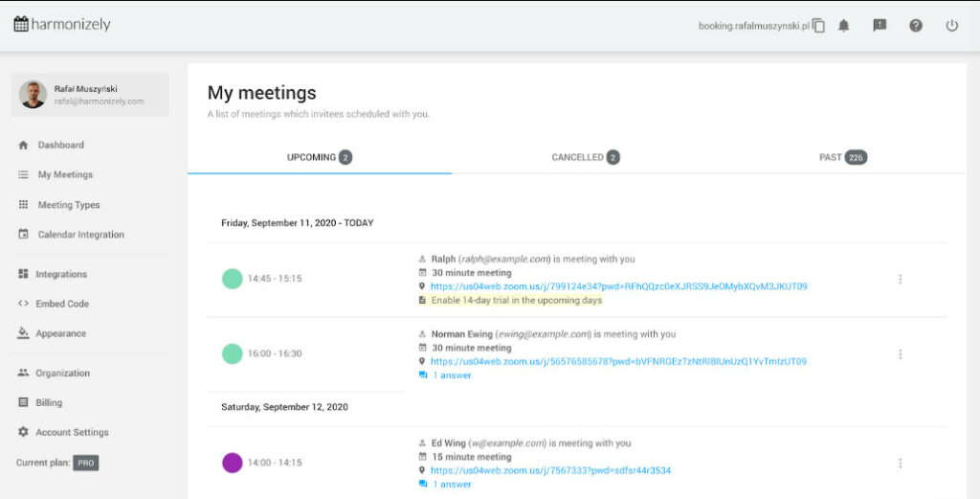The width and height of the screenshot is (980, 499).
Task: Open Calendar Integration page
Action: pos(80,235)
